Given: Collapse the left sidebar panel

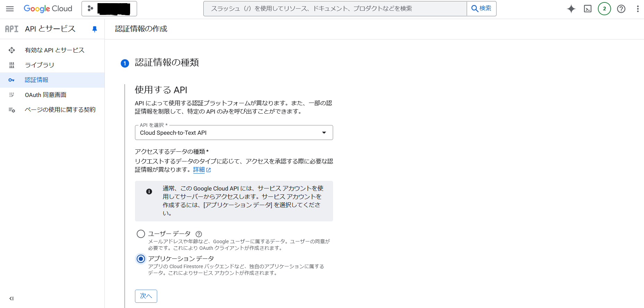Looking at the screenshot, I should [11, 298].
